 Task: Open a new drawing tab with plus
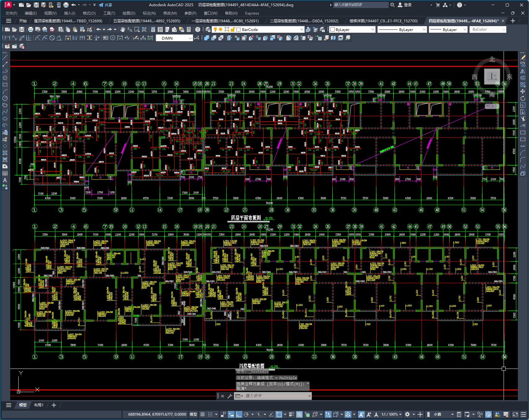[513, 21]
